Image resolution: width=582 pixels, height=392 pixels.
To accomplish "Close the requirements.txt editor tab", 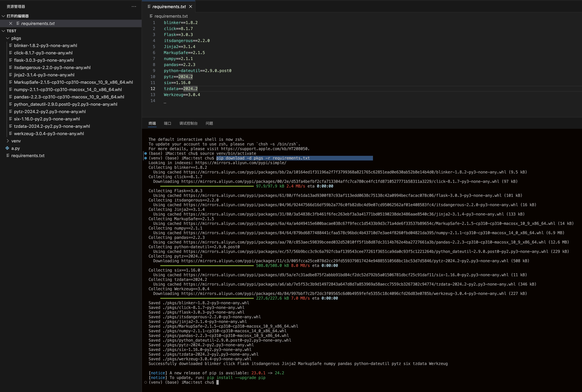I will click(x=191, y=7).
